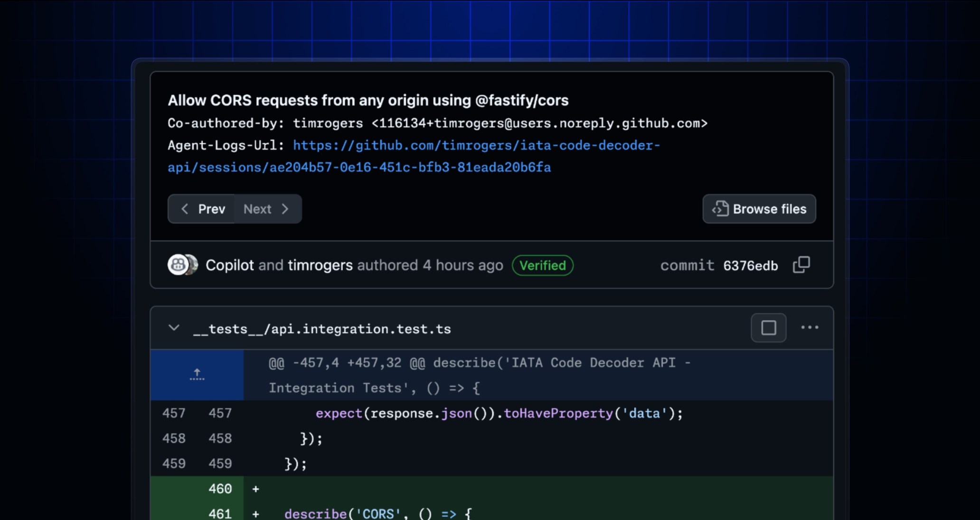The image size is (980, 520).
Task: Click commit hash 6376edb
Action: 750,266
